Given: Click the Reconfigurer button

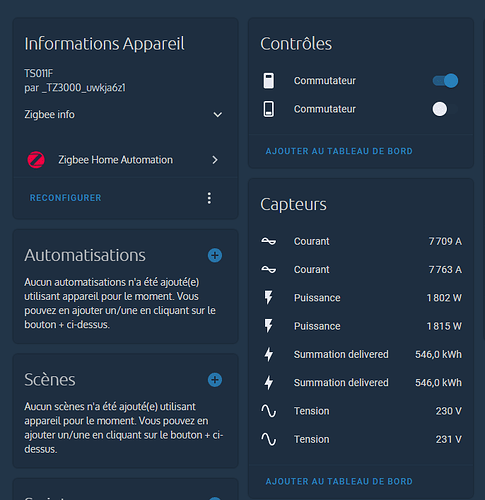Looking at the screenshot, I should (x=66, y=198).
